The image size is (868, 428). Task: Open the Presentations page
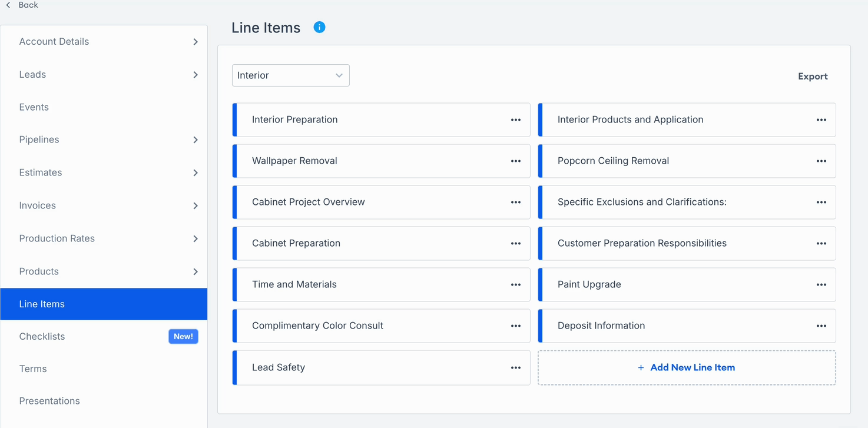coord(104,401)
